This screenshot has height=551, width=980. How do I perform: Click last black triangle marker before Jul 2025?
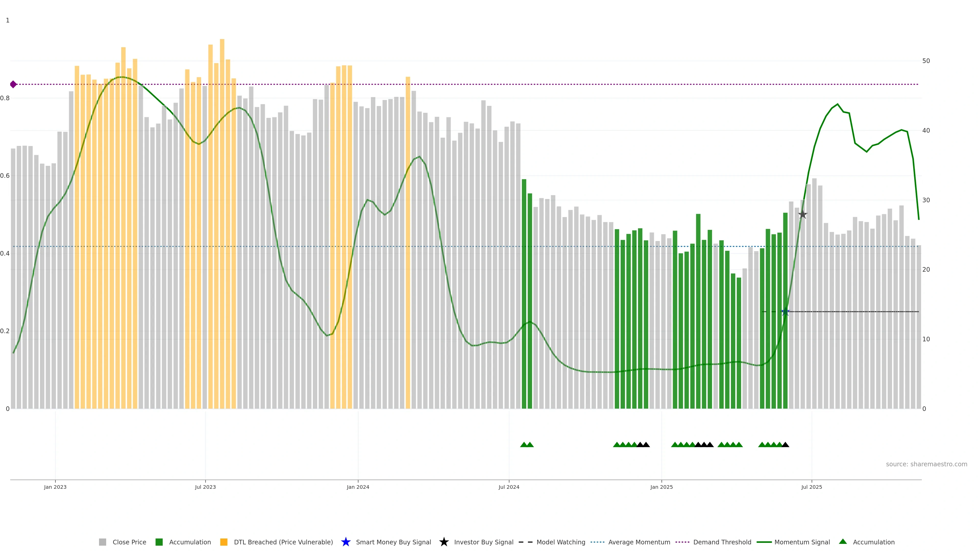pyautogui.click(x=785, y=445)
